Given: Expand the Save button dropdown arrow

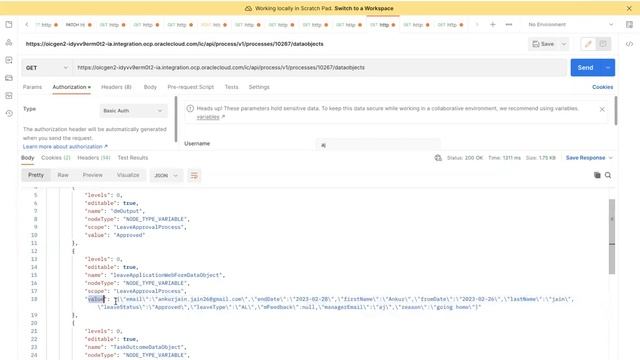Looking at the screenshot, I should (x=564, y=44).
